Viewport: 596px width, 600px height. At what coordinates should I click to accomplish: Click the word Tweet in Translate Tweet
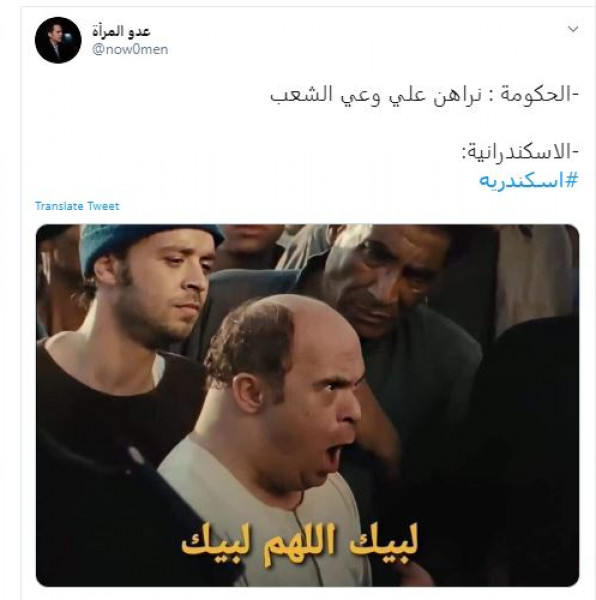point(103,206)
